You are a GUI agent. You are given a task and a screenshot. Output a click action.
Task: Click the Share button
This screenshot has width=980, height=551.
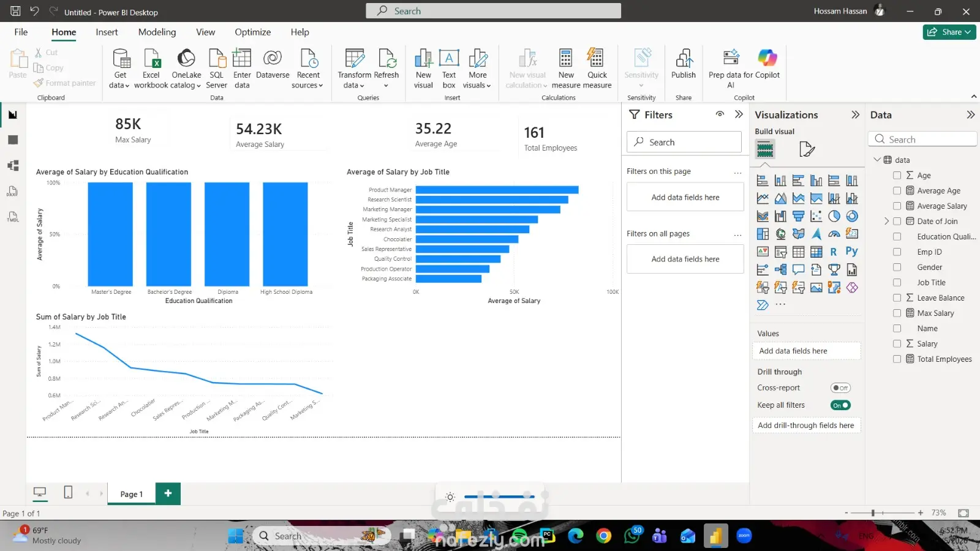coord(949,32)
